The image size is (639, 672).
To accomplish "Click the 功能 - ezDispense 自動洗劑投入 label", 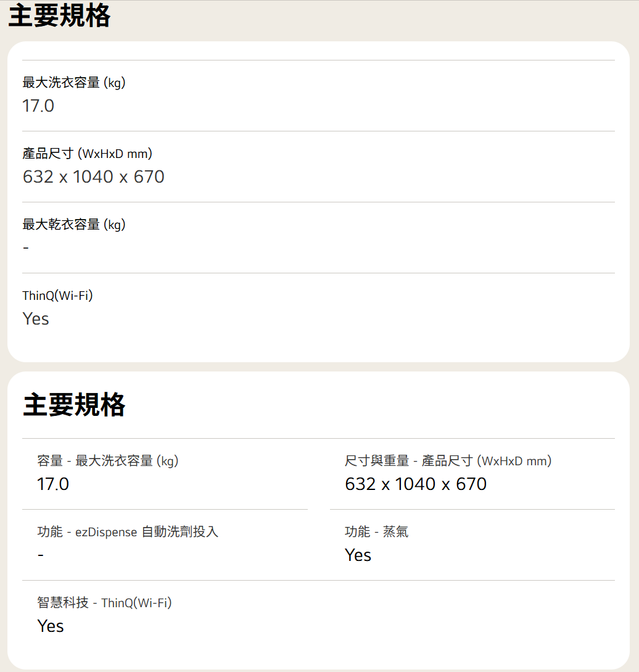I will point(128,531).
